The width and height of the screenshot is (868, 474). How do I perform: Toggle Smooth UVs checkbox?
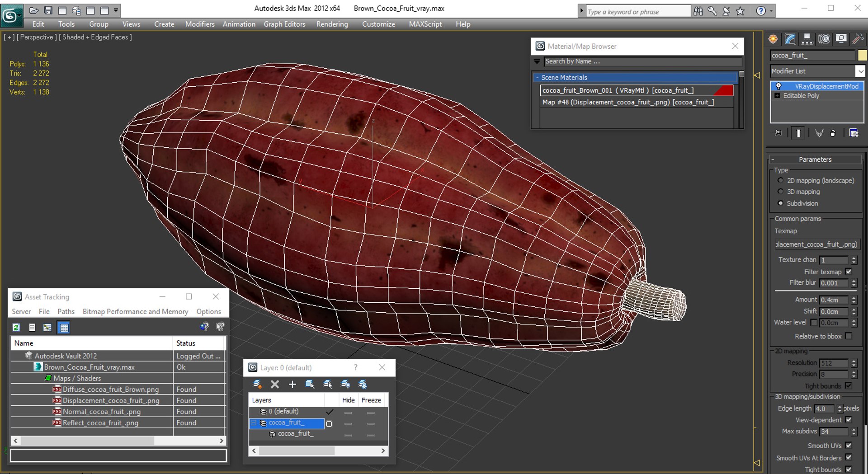(x=849, y=446)
